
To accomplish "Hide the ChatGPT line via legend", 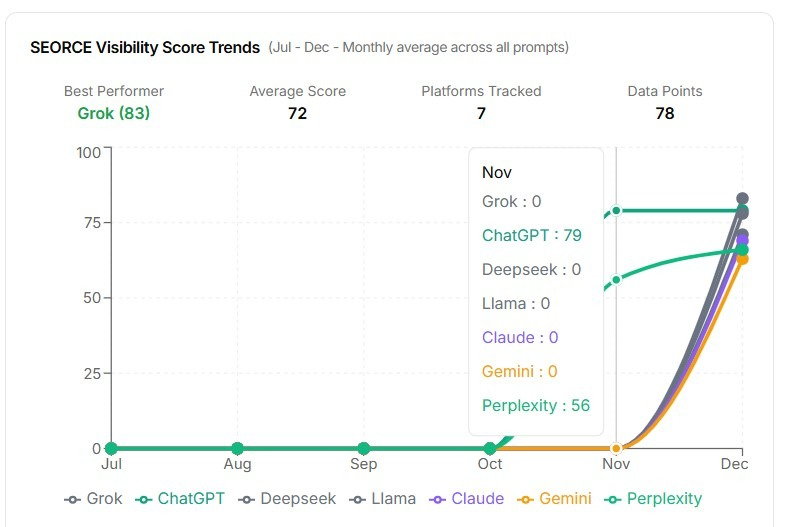I will 181,498.
